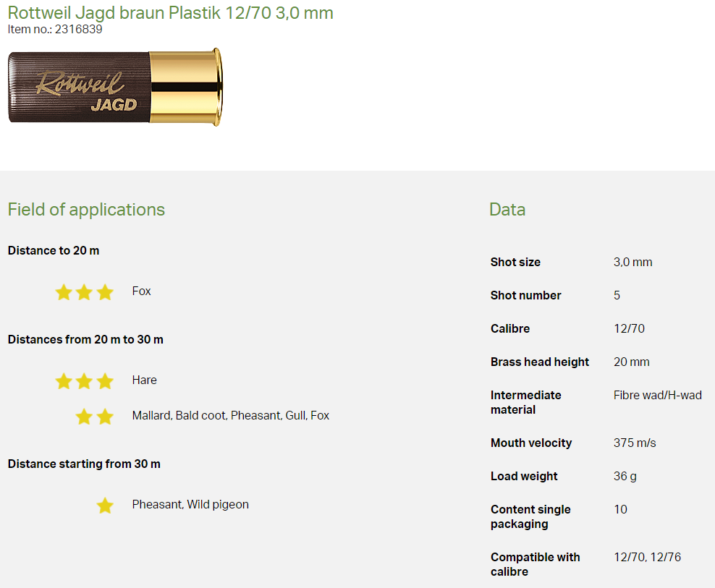Click the compatible calibre value 12/70, 12/76
Image resolution: width=715 pixels, height=588 pixels.
click(647, 558)
